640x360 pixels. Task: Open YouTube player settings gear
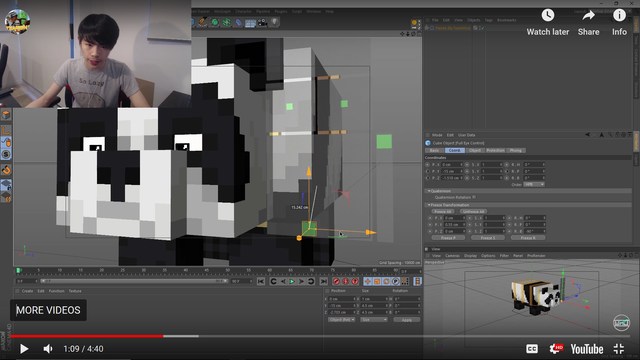(x=556, y=349)
